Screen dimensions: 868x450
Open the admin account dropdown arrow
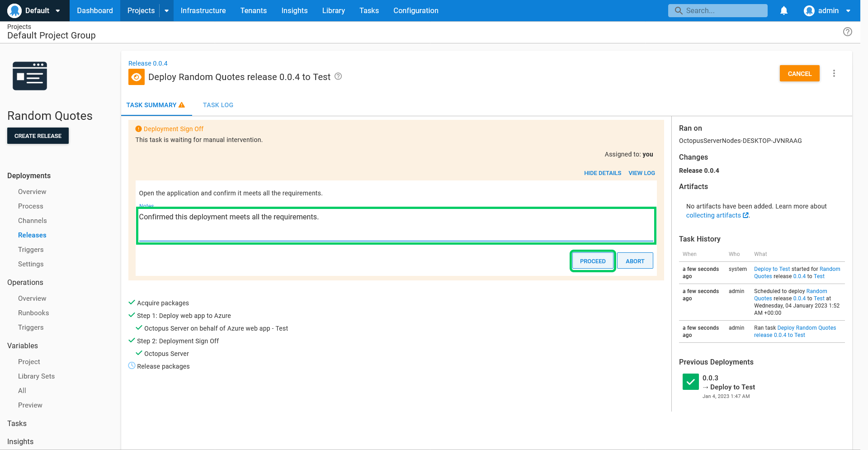(x=848, y=11)
